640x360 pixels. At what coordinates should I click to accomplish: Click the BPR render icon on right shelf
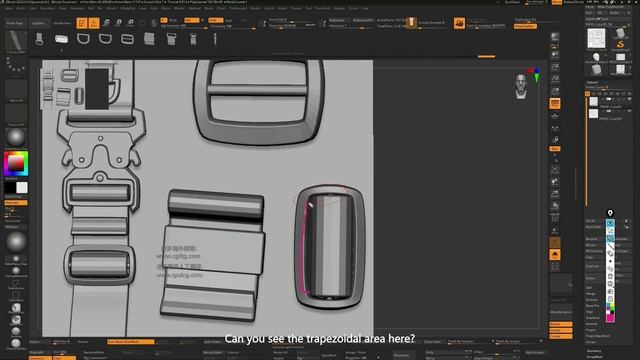[555, 37]
